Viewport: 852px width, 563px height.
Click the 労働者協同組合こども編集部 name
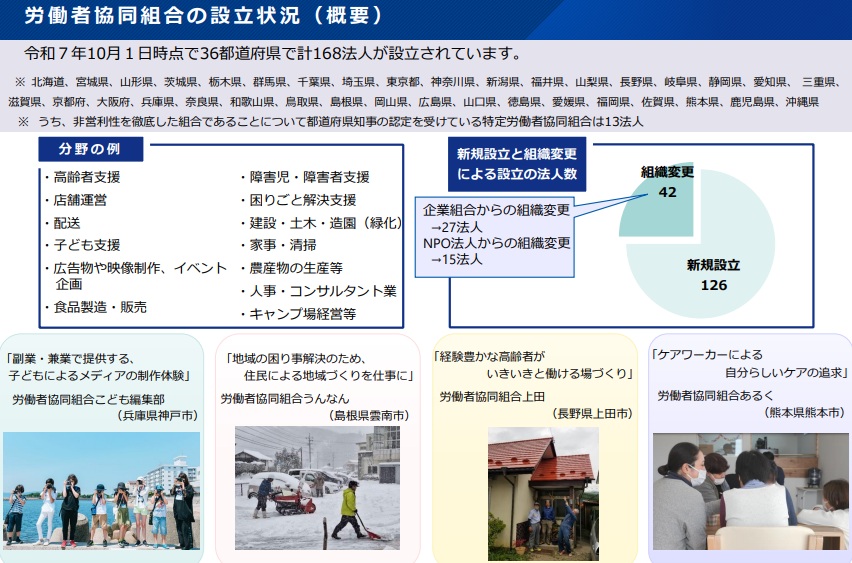97,398
